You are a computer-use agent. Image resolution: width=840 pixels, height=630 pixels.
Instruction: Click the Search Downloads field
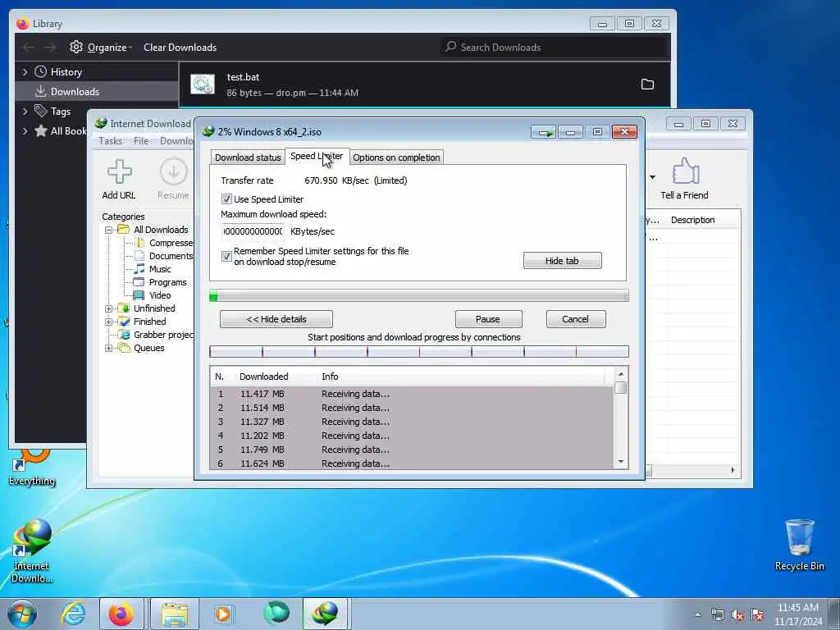[x=555, y=47]
